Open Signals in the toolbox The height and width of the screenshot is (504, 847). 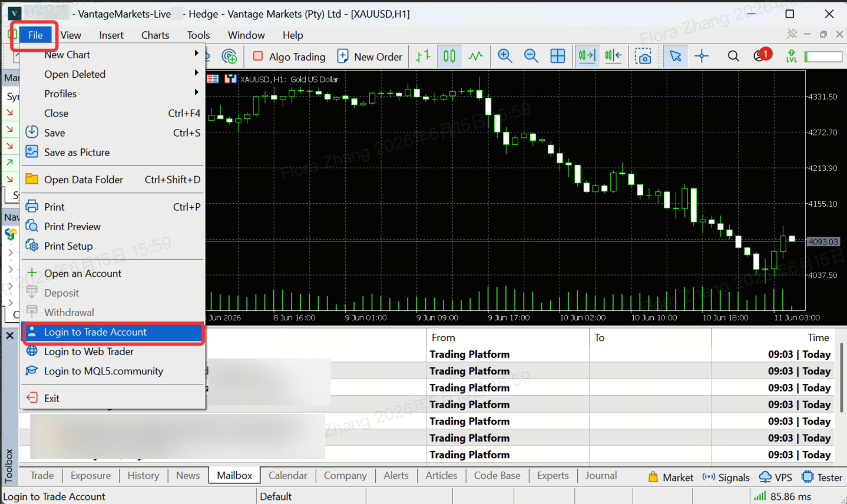point(726,478)
